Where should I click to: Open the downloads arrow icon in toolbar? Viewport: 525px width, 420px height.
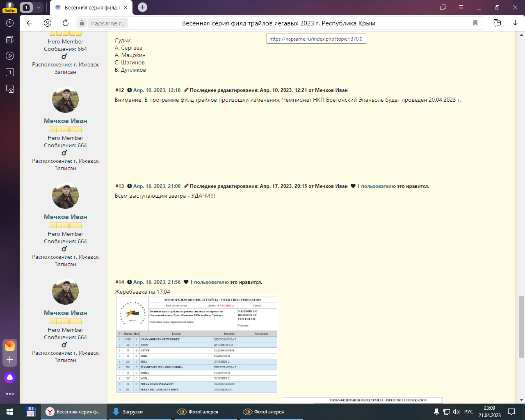(515, 23)
